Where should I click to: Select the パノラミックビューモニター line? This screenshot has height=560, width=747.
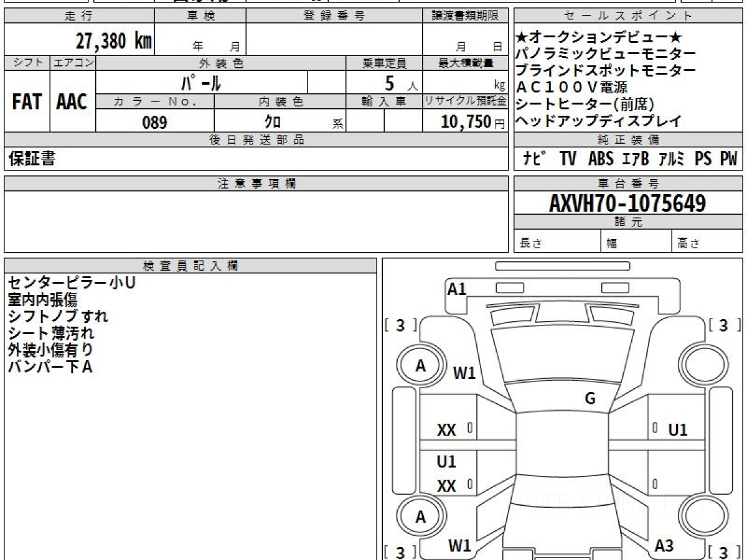coord(606,55)
